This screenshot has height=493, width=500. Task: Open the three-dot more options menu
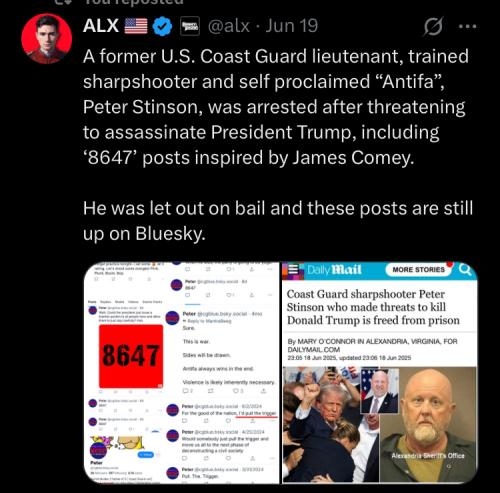point(467,26)
